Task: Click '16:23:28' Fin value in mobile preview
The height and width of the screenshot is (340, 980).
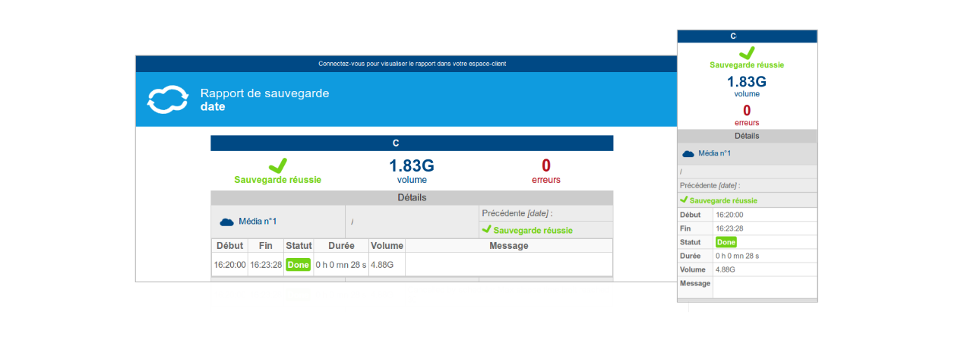Action: point(729,228)
